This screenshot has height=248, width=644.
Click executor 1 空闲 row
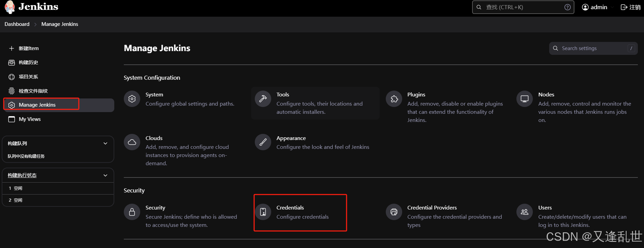pos(58,188)
